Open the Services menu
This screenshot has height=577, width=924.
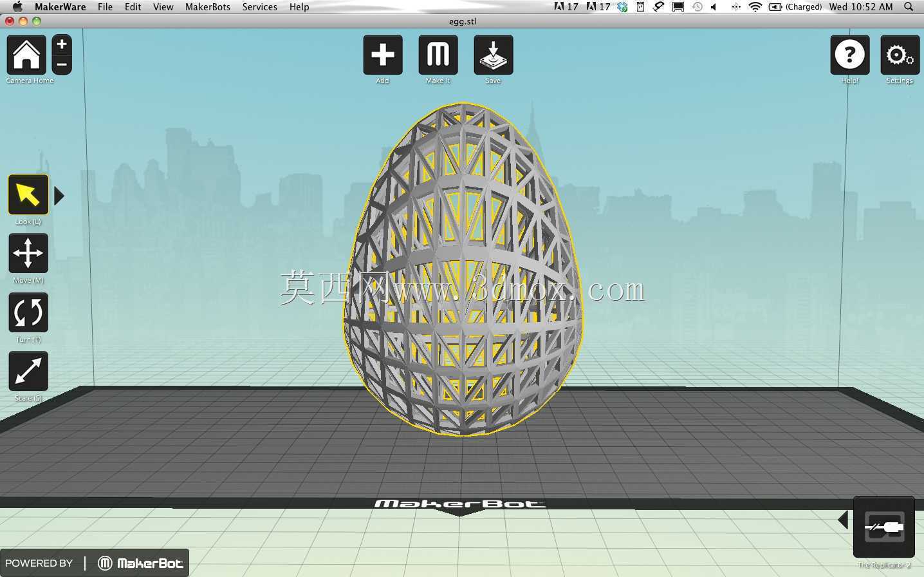[260, 7]
